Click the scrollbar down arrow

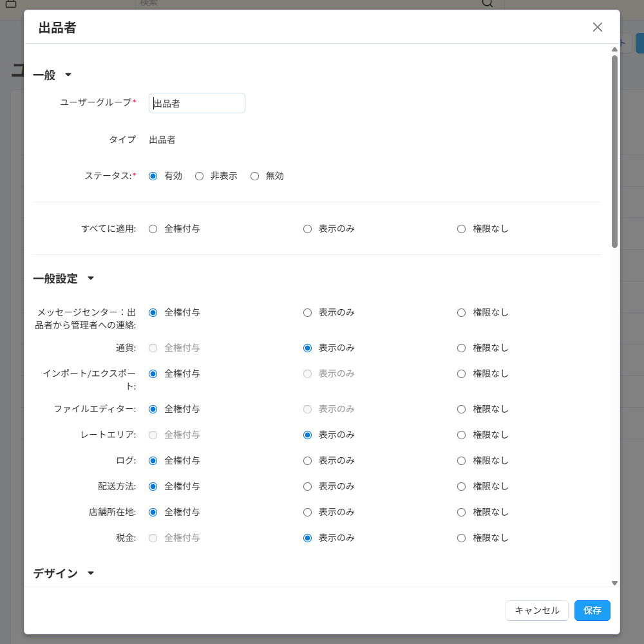coord(614,582)
